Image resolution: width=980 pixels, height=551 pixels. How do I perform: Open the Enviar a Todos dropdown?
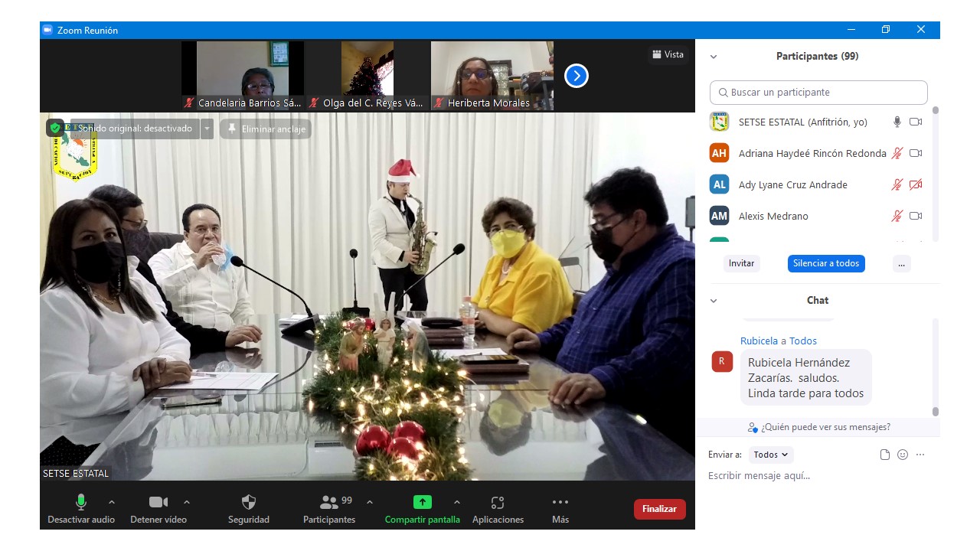click(x=771, y=455)
